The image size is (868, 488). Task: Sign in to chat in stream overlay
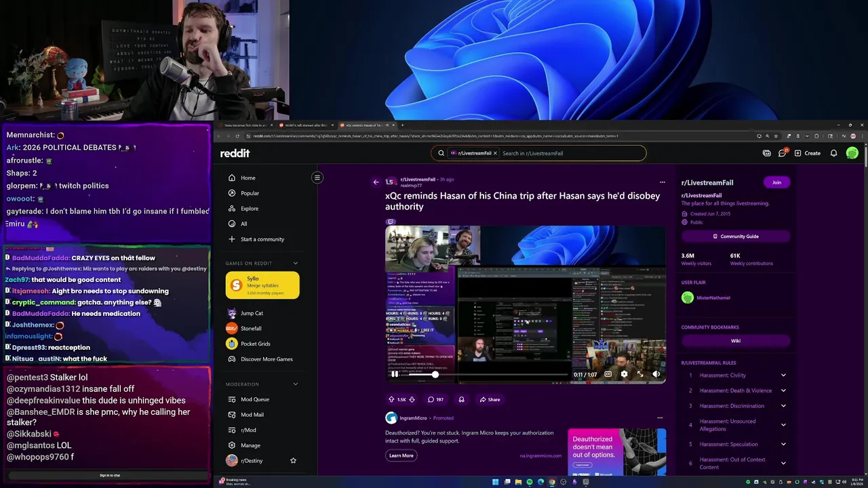110,475
